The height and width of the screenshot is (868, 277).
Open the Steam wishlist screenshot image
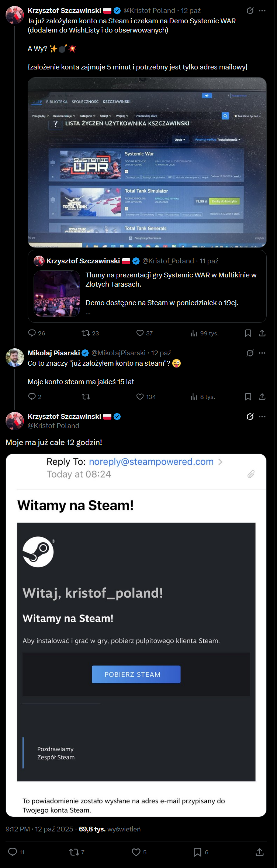point(147,162)
